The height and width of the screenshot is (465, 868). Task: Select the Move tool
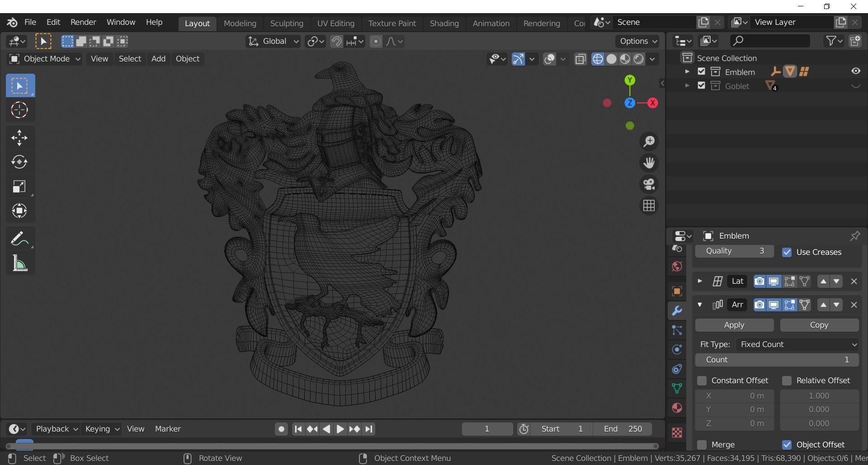coord(19,138)
